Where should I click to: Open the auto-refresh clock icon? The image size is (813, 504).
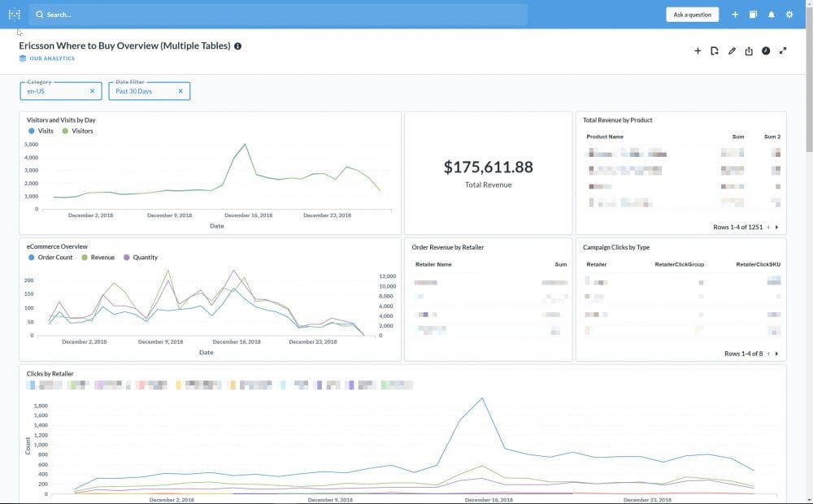(766, 51)
